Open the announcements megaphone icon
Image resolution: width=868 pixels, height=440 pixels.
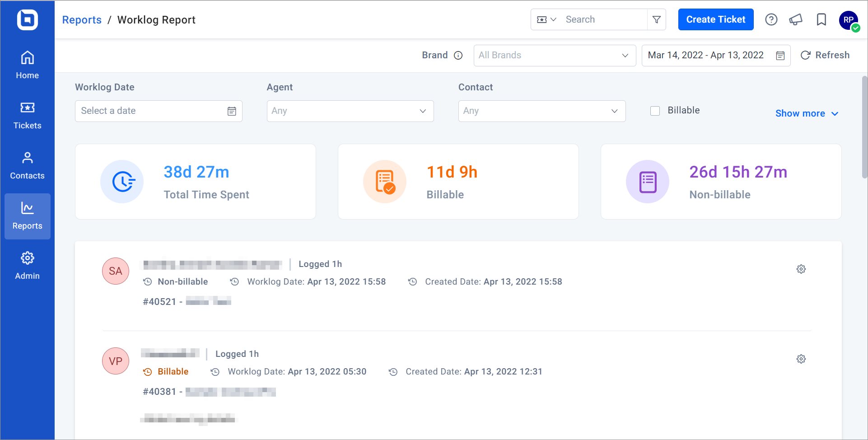796,19
